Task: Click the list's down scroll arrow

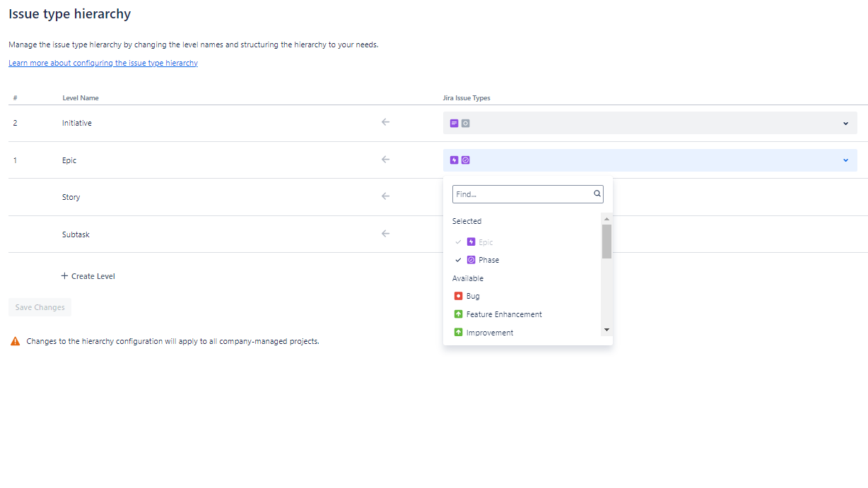Action: point(606,331)
